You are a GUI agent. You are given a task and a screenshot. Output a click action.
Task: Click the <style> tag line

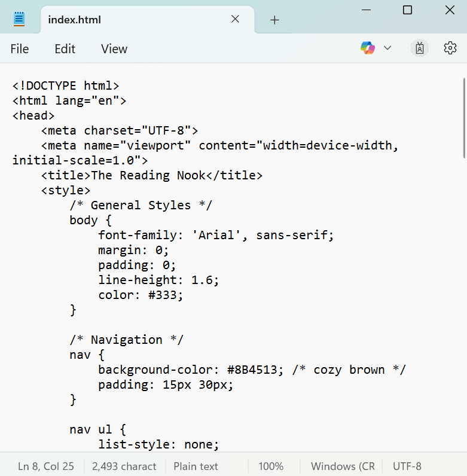[x=66, y=190]
